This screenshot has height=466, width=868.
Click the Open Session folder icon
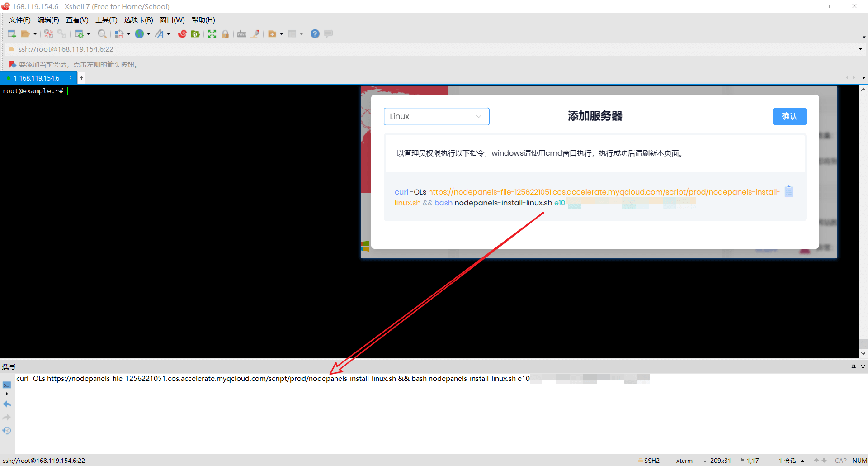(x=25, y=34)
